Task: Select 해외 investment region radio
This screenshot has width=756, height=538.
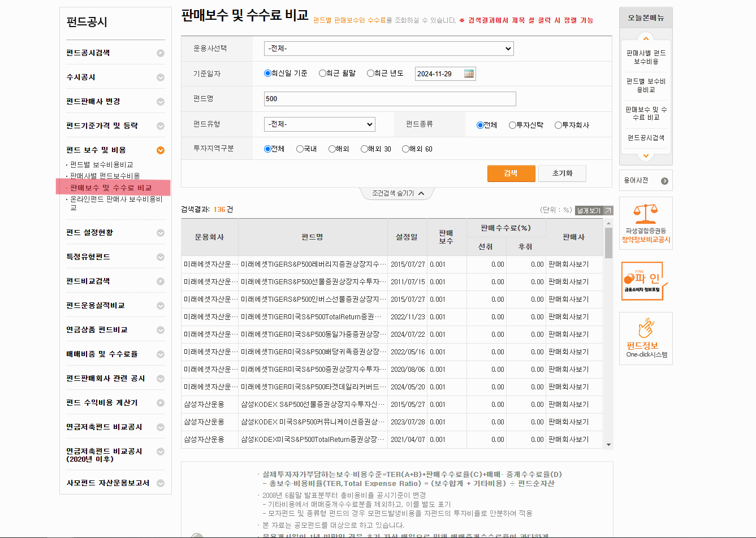Action: click(x=332, y=149)
